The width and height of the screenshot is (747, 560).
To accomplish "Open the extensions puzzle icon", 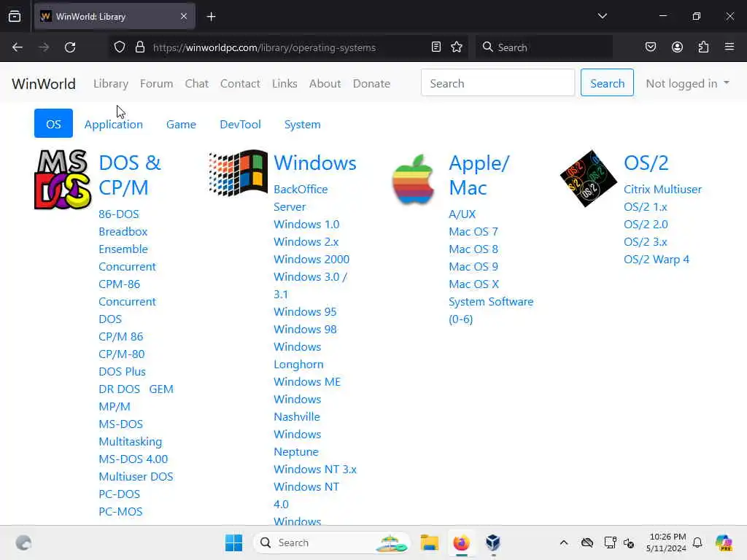I will pyautogui.click(x=703, y=47).
